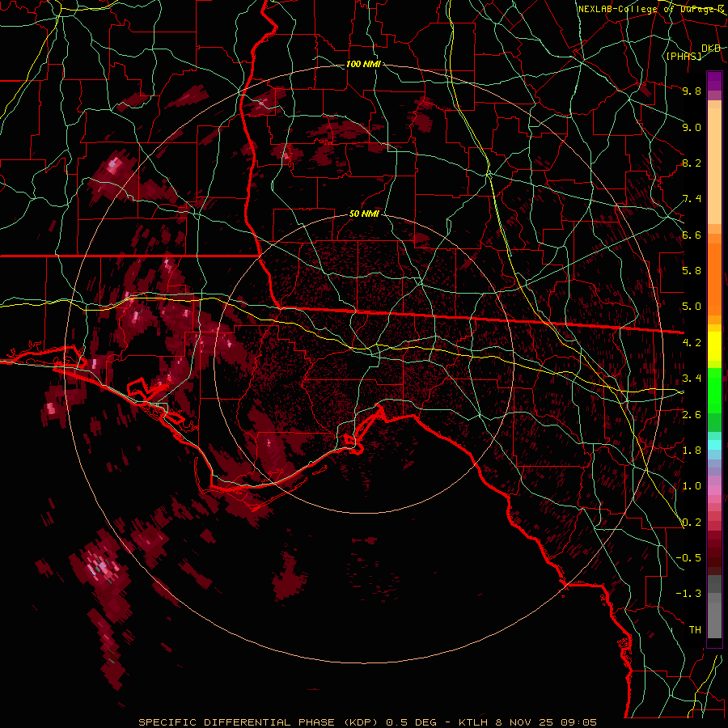Click the 5.0 value on the color scale
Viewport: 728px width, 728px height.
tap(692, 307)
